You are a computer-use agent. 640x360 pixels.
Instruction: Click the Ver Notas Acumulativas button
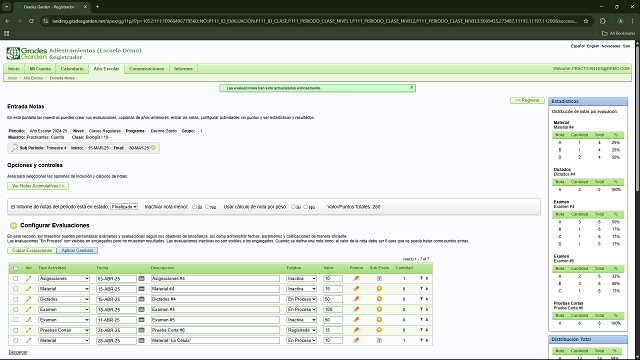tap(38, 186)
